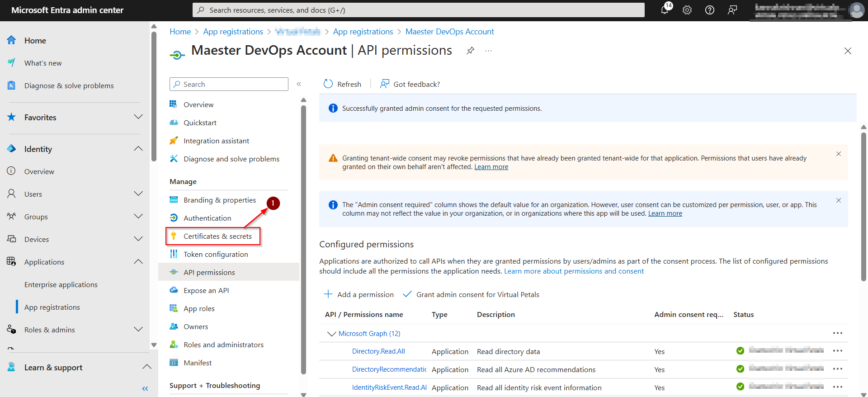Open more options for Microsoft Graph row

[x=838, y=333]
